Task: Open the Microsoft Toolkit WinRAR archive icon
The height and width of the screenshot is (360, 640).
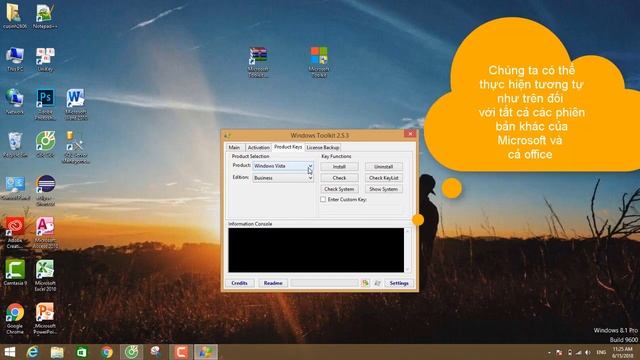Action: (x=258, y=62)
